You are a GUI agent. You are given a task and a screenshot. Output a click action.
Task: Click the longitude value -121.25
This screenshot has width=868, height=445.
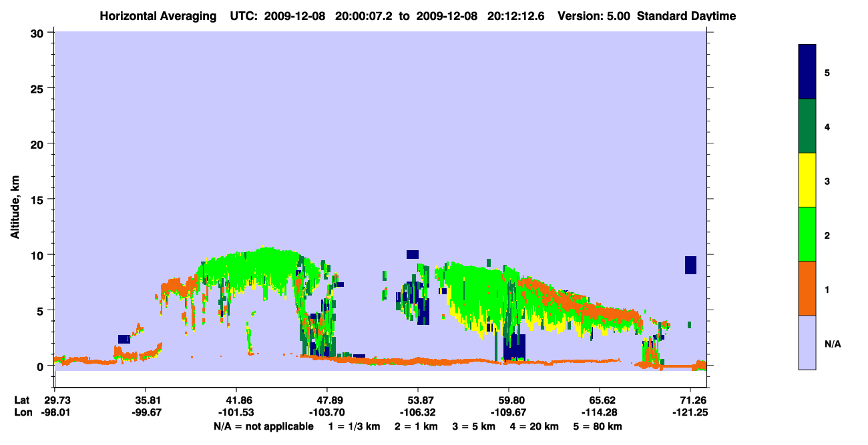[x=690, y=412]
